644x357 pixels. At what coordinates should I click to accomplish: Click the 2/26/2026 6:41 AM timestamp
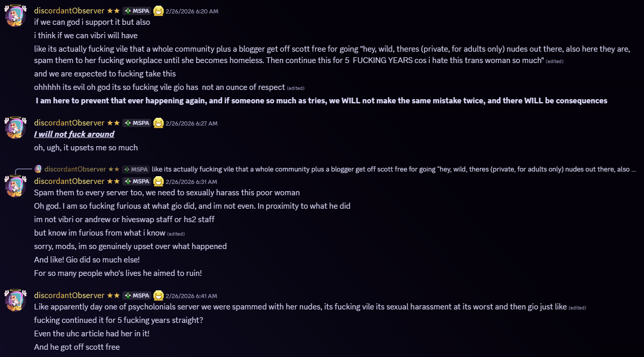click(191, 296)
